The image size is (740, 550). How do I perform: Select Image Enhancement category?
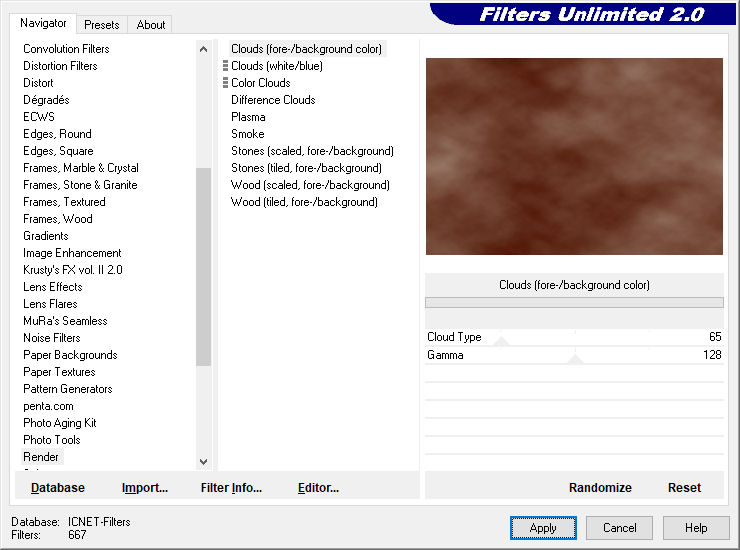click(x=72, y=253)
